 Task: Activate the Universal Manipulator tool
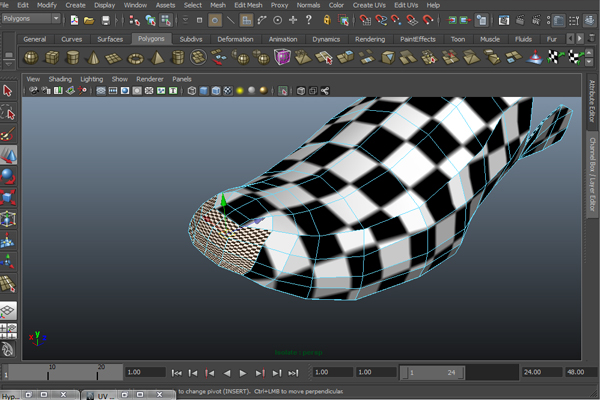coord(8,219)
